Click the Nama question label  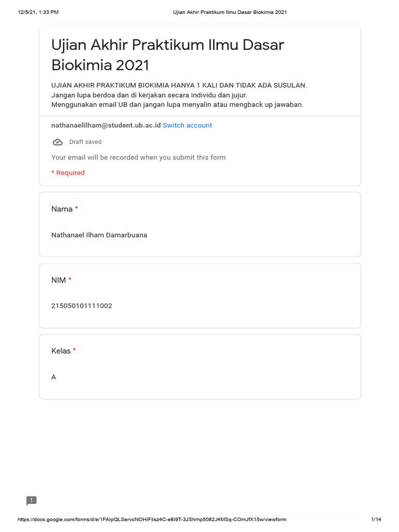click(x=62, y=209)
